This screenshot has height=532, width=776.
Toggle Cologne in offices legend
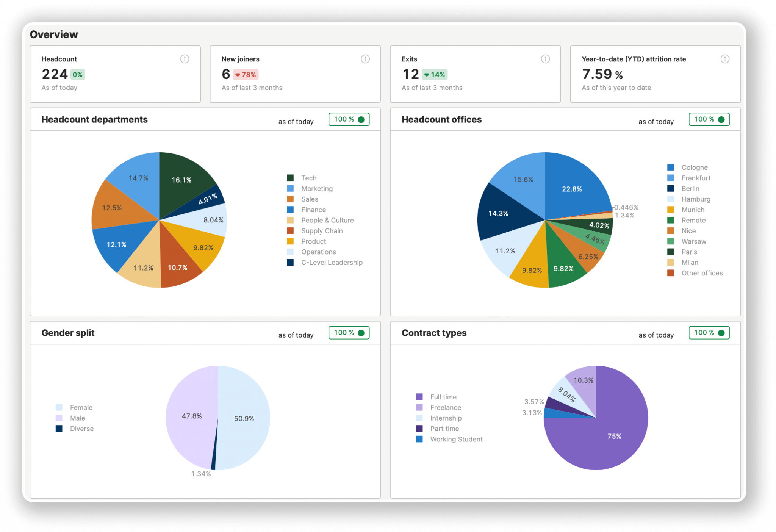[688, 167]
